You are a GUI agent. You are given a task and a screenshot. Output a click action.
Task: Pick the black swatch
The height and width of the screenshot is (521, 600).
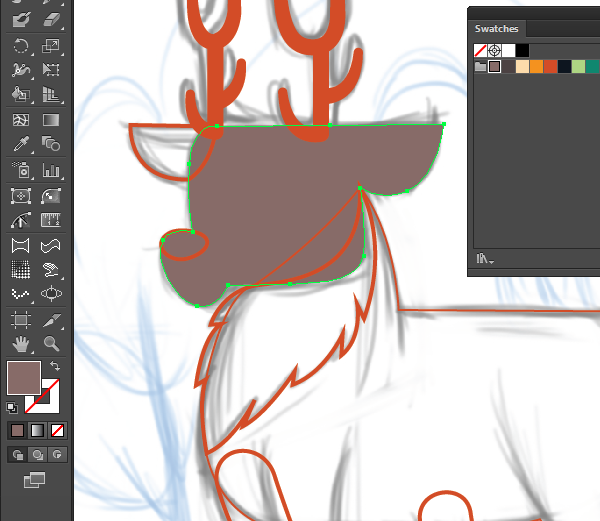pyautogui.click(x=522, y=50)
